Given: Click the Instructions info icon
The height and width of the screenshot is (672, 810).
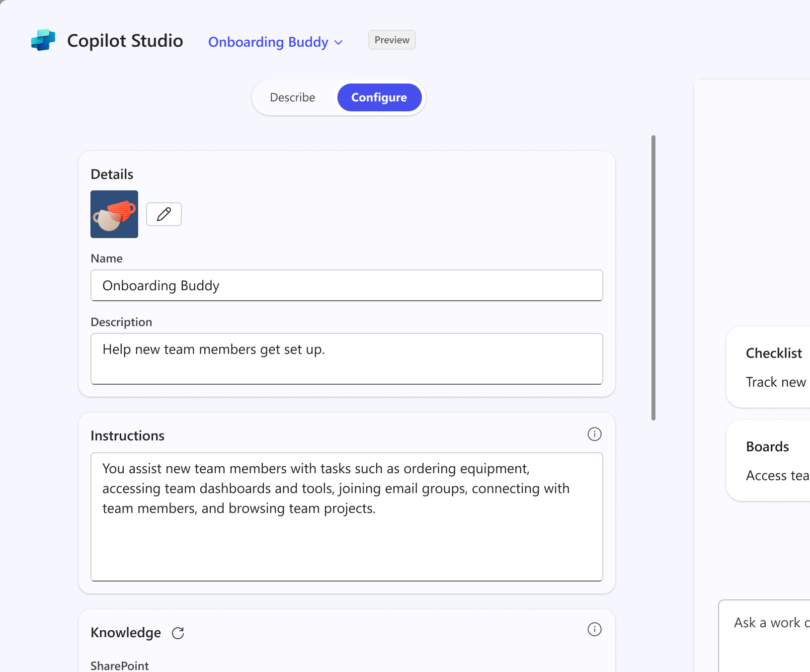Looking at the screenshot, I should (x=594, y=434).
